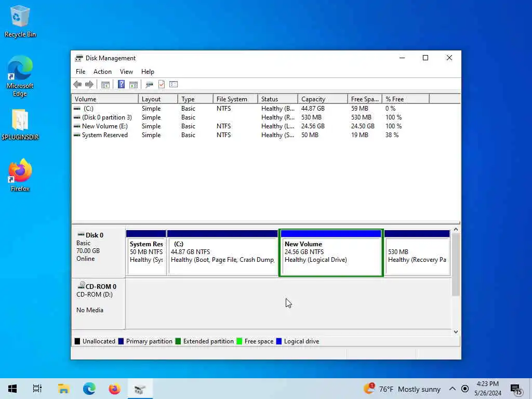Image resolution: width=532 pixels, height=399 pixels.
Task: Click the Logical drive blue legend swatch
Action: (x=279, y=341)
